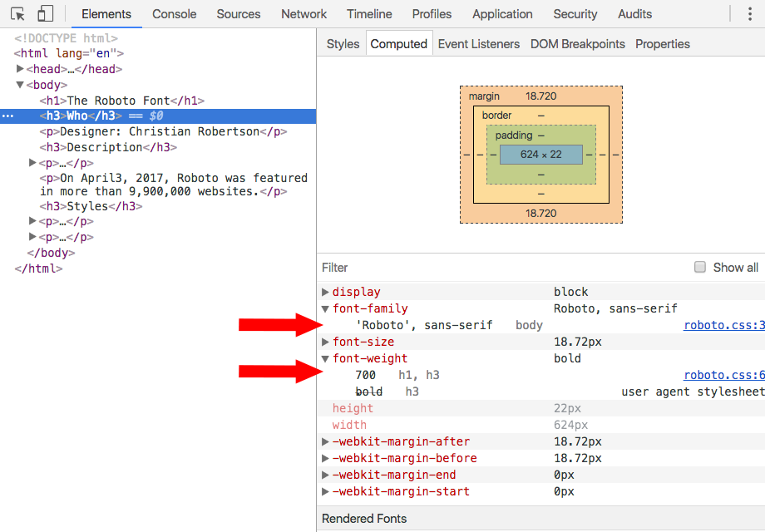Image resolution: width=765 pixels, height=532 pixels.
Task: Open the DevTools three-dot menu
Action: 750,14
